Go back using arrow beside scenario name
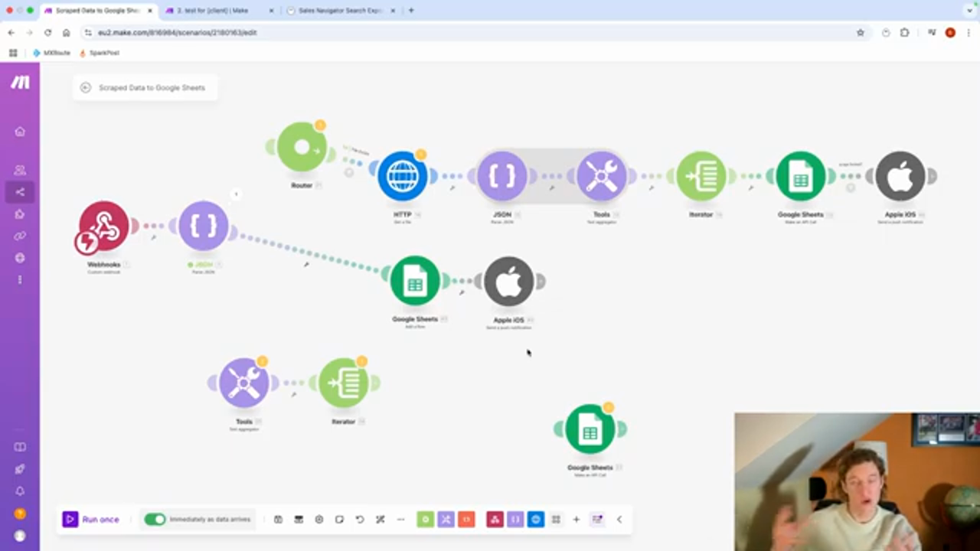This screenshot has width=980, height=551. [x=86, y=88]
